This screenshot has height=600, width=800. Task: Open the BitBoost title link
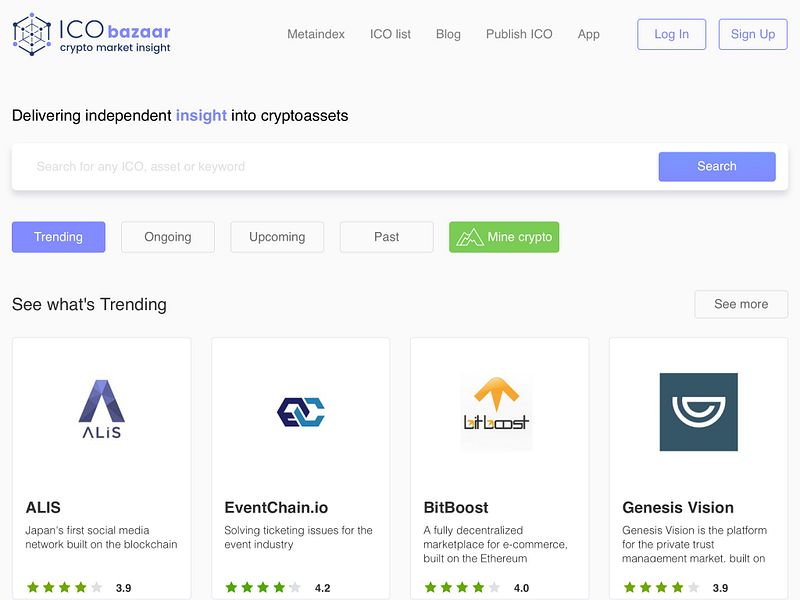point(456,507)
